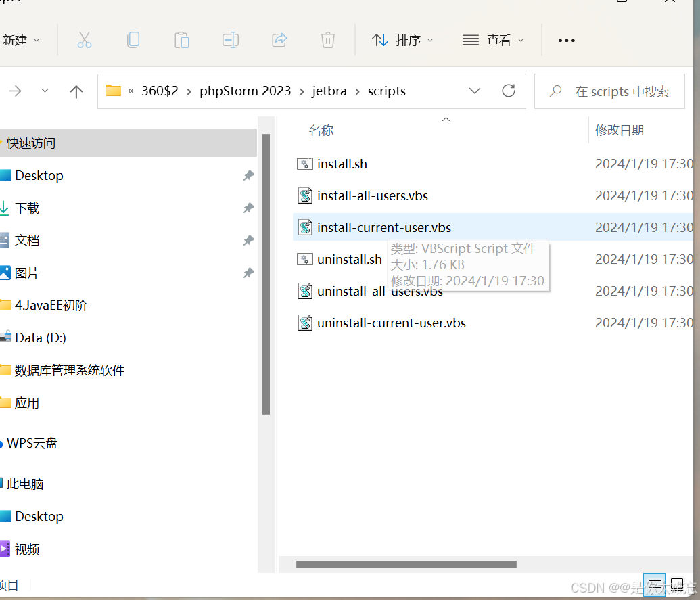Open the three-dot more options menu
The image size is (700, 600).
pyautogui.click(x=567, y=41)
